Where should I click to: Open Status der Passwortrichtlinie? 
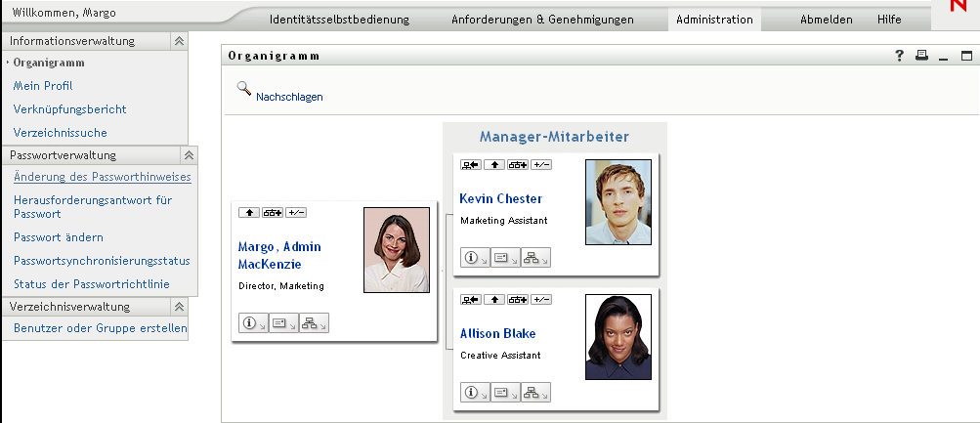[x=92, y=284]
